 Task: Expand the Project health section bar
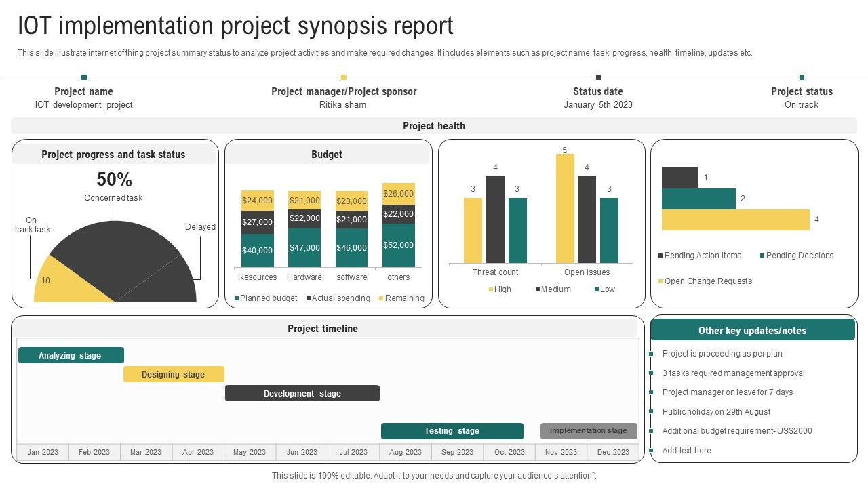pyautogui.click(x=434, y=126)
